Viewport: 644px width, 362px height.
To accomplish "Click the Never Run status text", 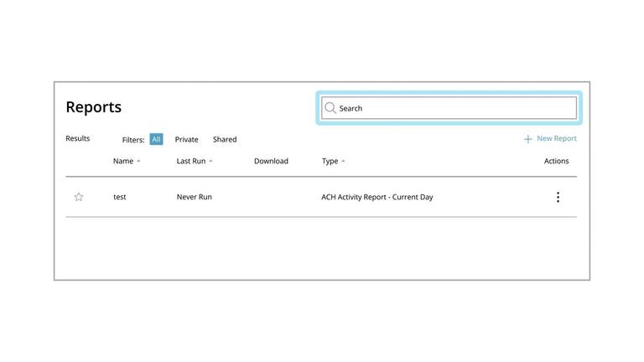I will tap(195, 197).
